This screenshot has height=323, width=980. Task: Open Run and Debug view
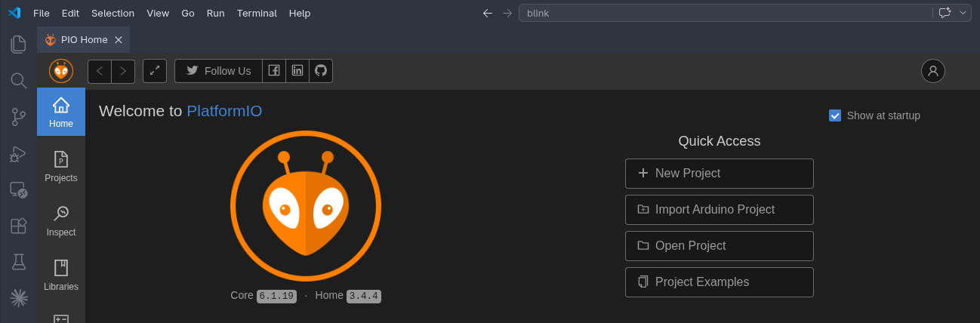click(x=19, y=153)
